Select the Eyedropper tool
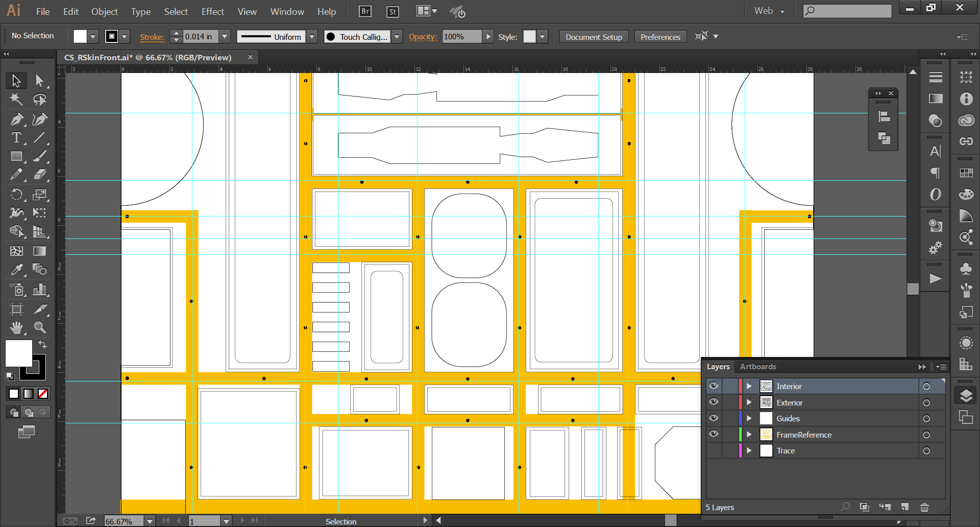Screen dimensions: 980x527 pyautogui.click(x=16, y=269)
